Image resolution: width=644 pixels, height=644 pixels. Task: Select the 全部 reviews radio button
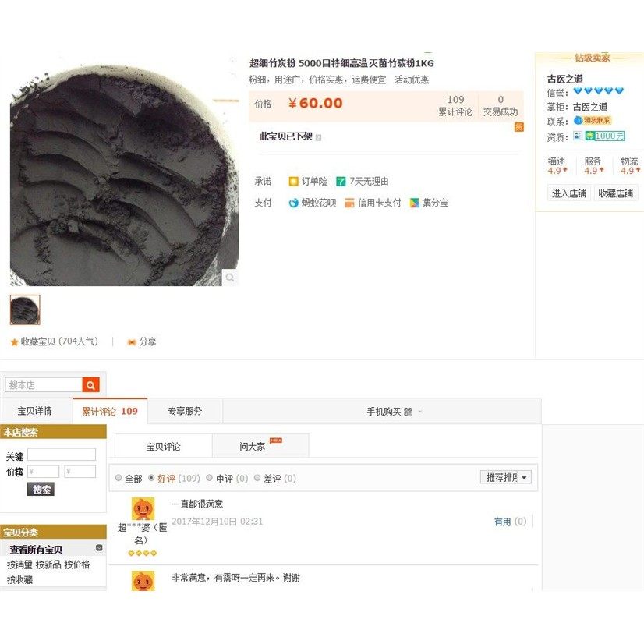pos(119,478)
